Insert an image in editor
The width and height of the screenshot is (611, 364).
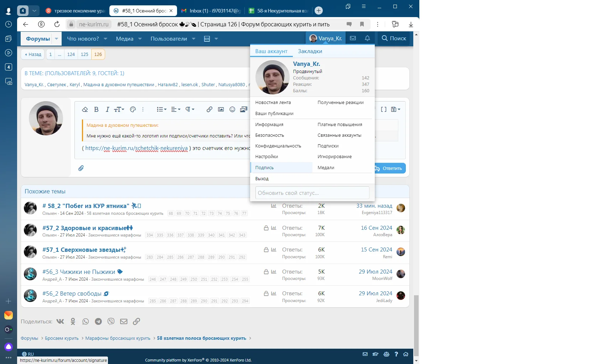click(x=221, y=109)
